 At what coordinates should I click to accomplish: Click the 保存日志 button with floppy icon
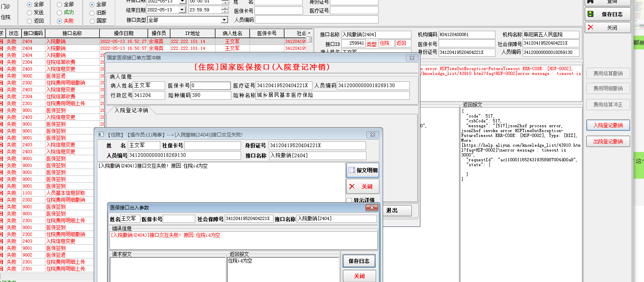click(x=607, y=14)
